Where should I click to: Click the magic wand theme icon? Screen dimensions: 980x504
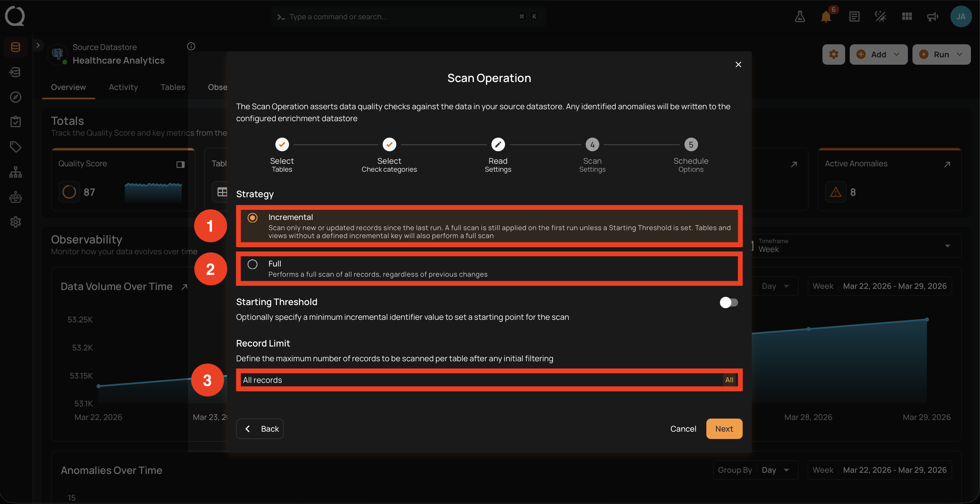click(880, 16)
